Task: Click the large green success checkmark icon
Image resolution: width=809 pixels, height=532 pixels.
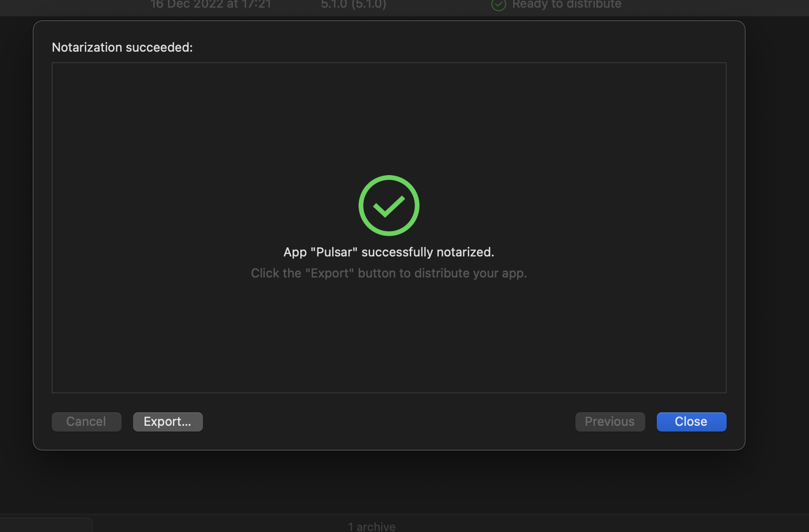Action: pyautogui.click(x=389, y=205)
